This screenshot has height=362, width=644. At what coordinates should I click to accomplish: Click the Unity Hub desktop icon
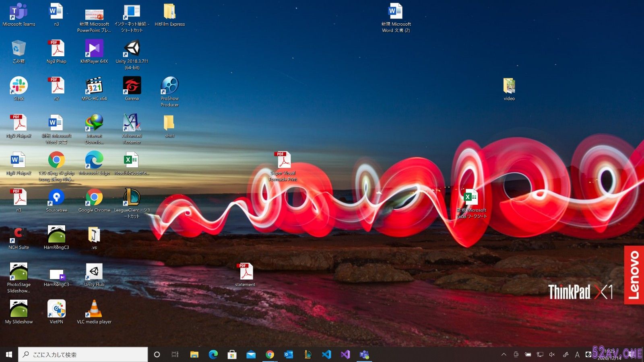pyautogui.click(x=94, y=272)
